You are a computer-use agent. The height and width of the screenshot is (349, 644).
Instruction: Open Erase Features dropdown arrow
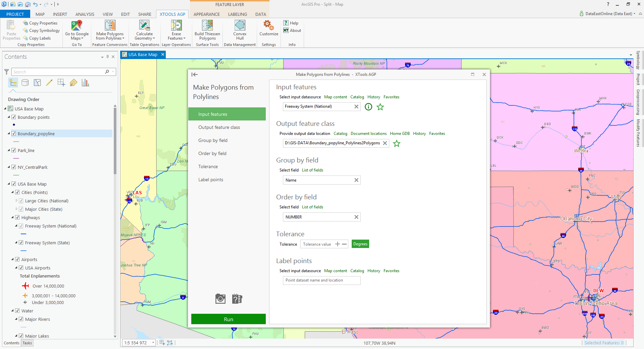tap(184, 38)
